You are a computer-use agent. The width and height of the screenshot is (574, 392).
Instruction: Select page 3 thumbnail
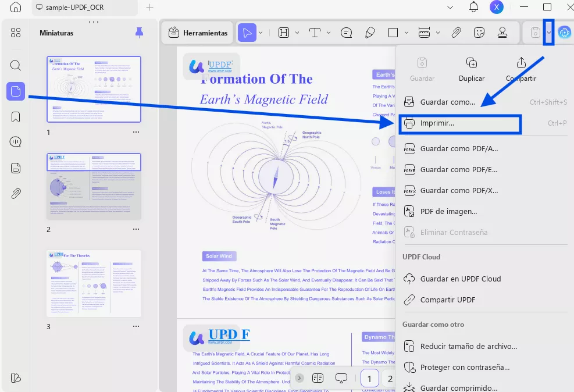[x=94, y=284]
